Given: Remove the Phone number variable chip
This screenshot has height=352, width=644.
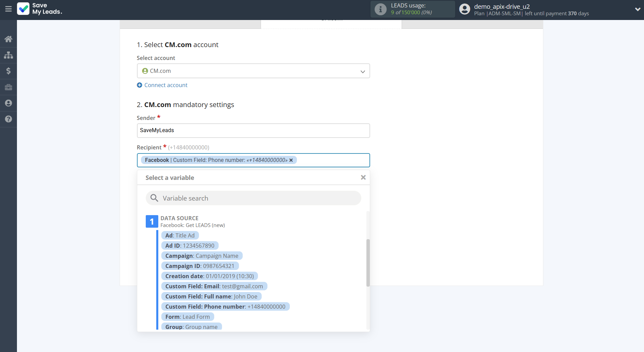Looking at the screenshot, I should [x=291, y=160].
